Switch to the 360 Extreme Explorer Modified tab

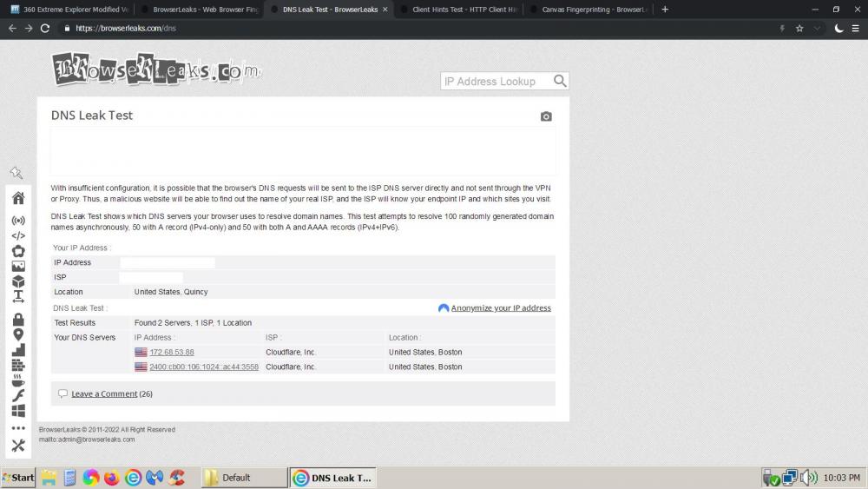(69, 10)
